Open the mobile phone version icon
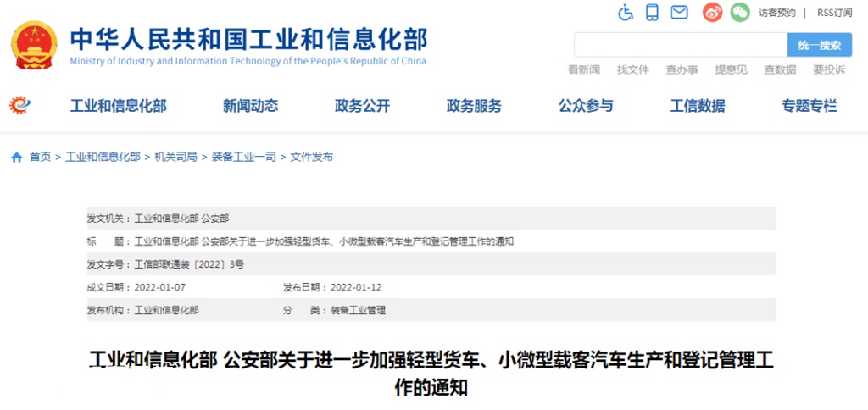 point(652,13)
